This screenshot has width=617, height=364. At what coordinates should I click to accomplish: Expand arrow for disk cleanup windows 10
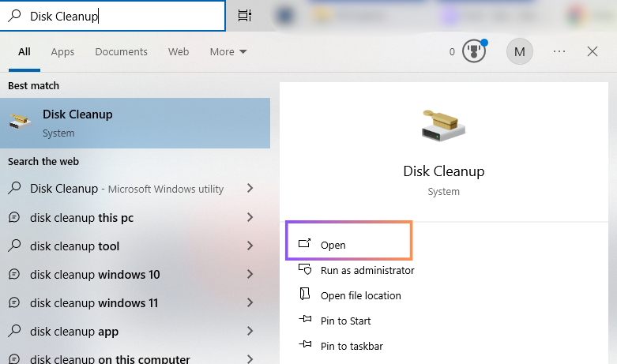point(250,275)
